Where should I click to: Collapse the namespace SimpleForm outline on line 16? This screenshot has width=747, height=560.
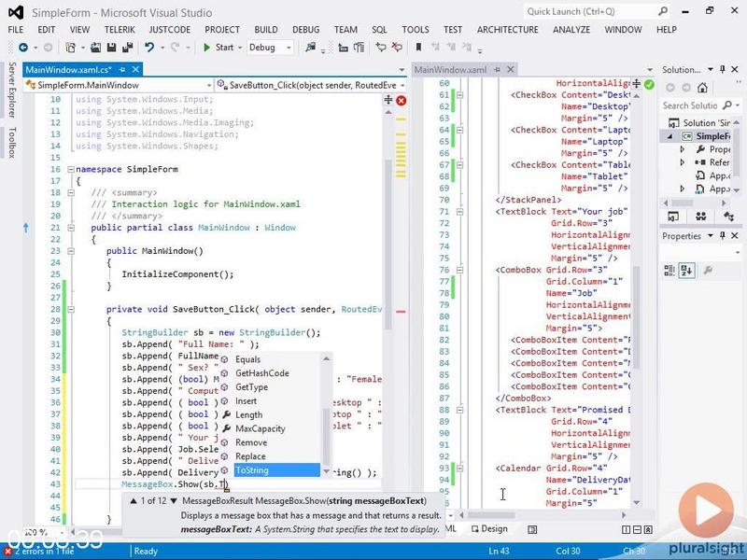pyautogui.click(x=71, y=169)
